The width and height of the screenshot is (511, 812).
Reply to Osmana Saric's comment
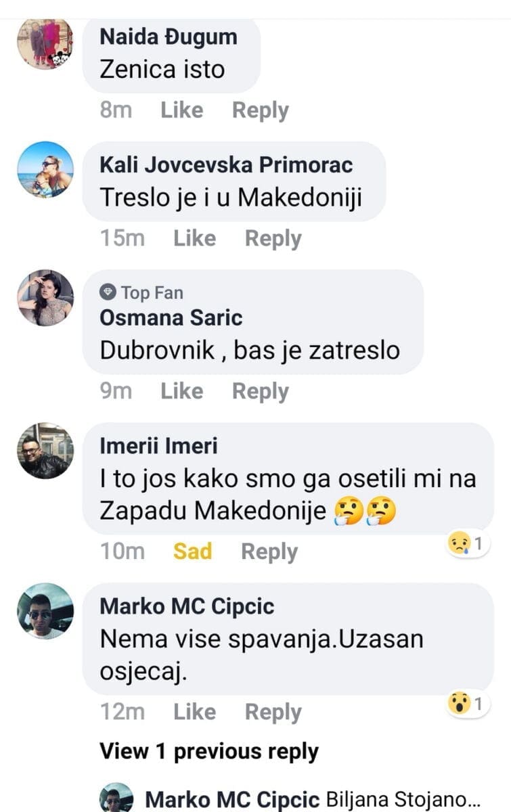click(x=260, y=391)
